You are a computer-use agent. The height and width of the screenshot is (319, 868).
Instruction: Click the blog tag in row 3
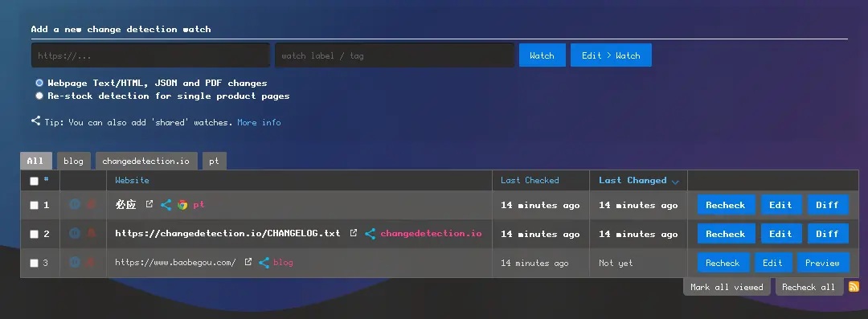(283, 263)
